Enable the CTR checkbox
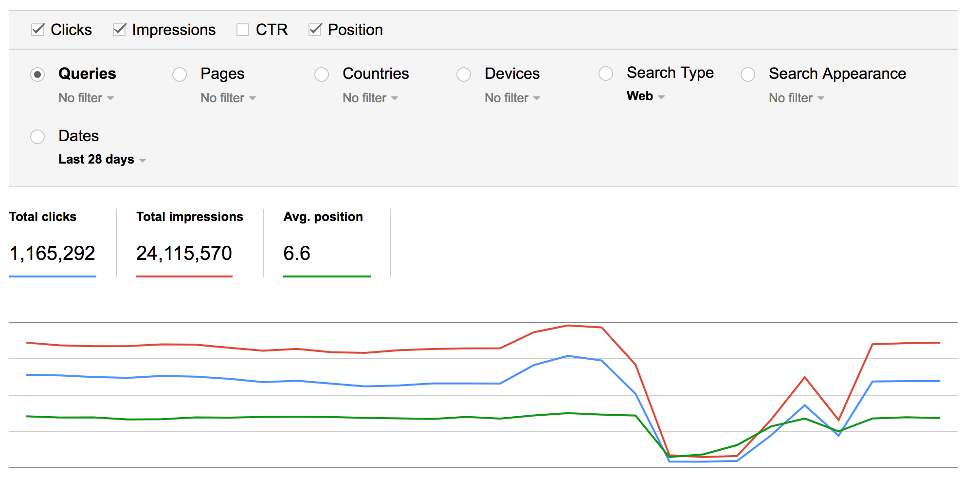 click(243, 30)
